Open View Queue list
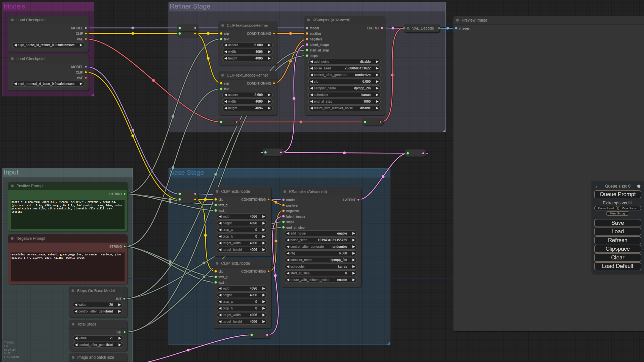644x362 pixels. click(x=629, y=208)
